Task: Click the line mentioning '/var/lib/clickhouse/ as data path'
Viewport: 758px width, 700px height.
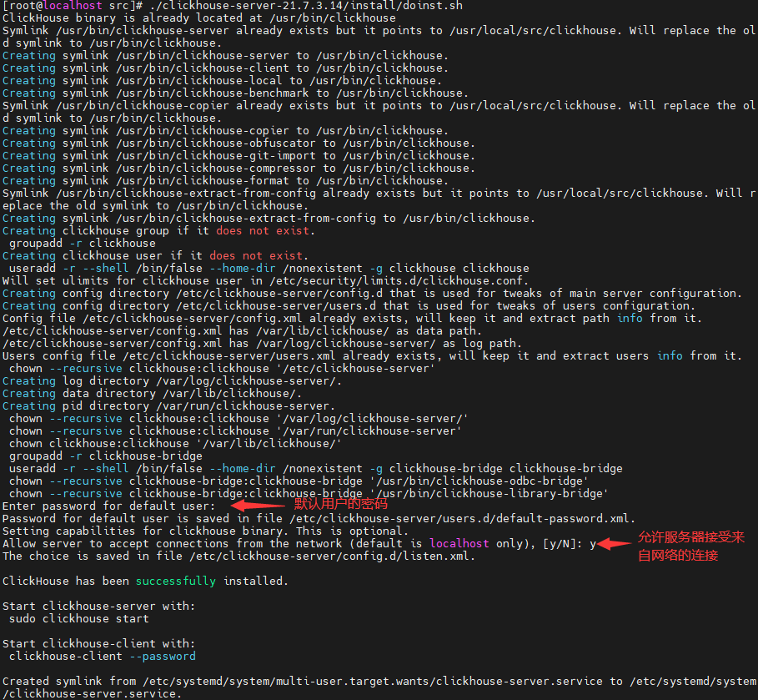Action: [x=242, y=331]
